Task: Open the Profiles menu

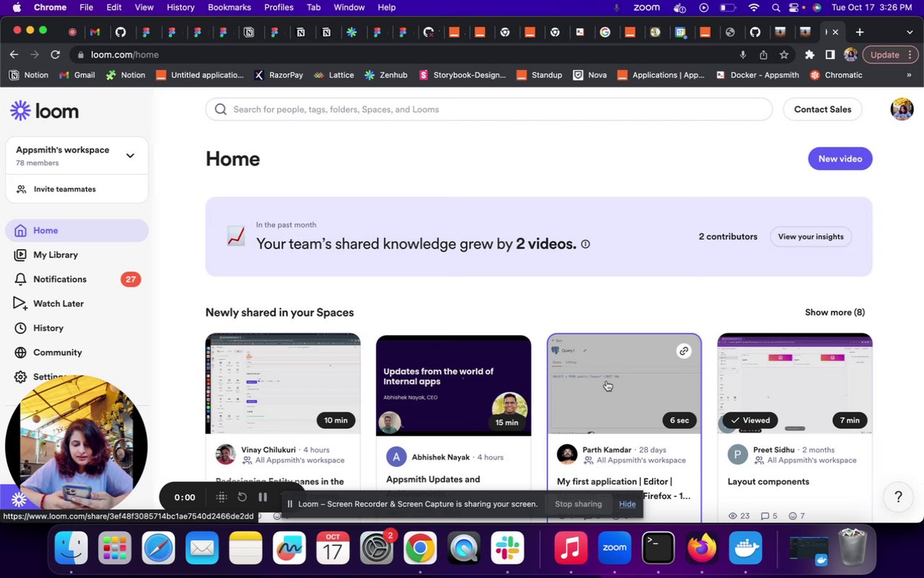Action: [279, 7]
